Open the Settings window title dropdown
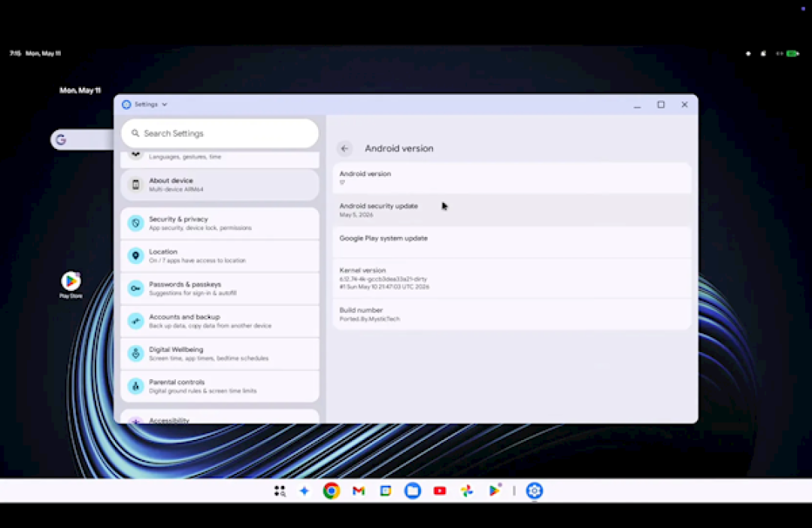Screen dimensions: 812x528 click(165, 105)
